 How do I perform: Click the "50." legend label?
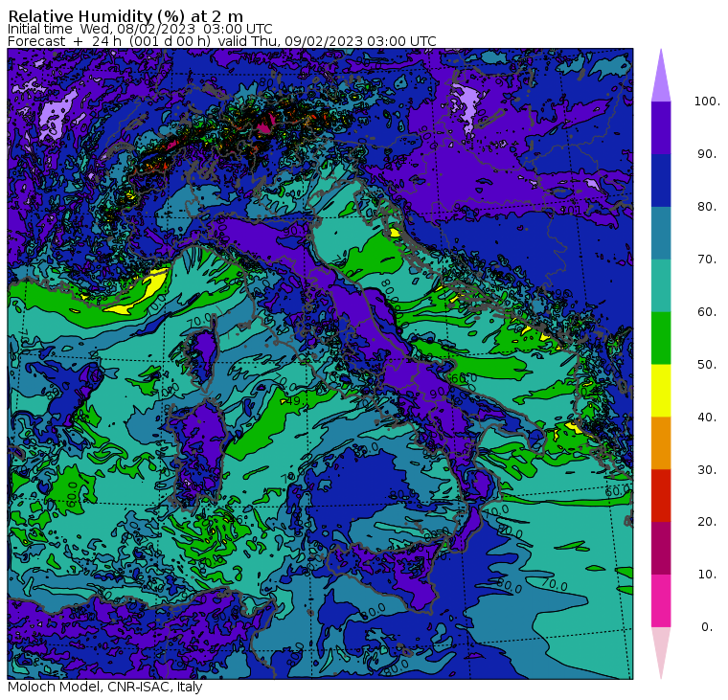tap(707, 365)
